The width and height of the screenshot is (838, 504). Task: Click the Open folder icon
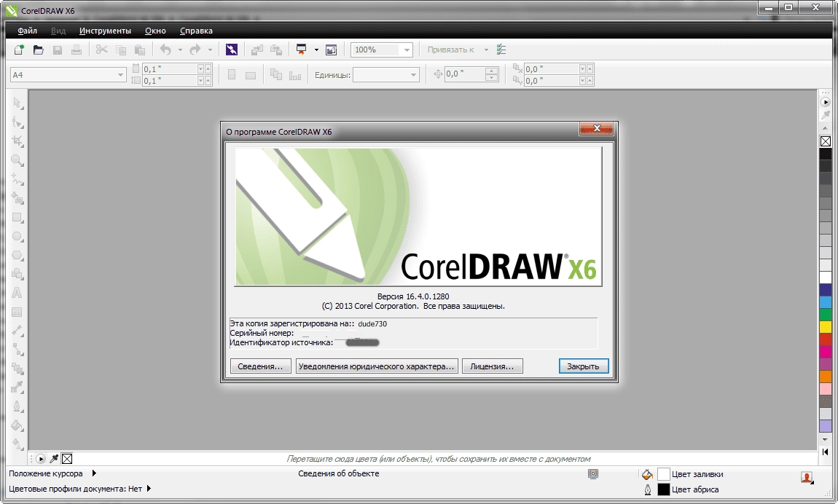38,50
